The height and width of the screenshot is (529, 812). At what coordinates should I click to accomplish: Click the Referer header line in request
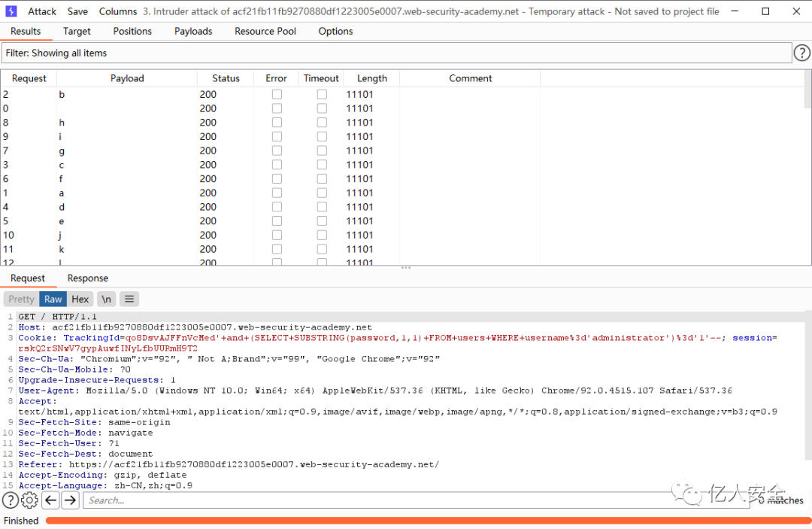(229, 465)
